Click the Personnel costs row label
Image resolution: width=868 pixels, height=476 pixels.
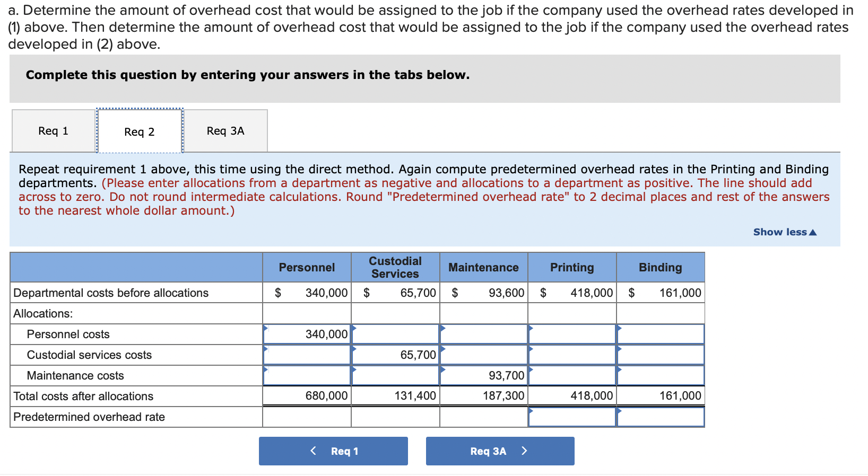[68, 334]
